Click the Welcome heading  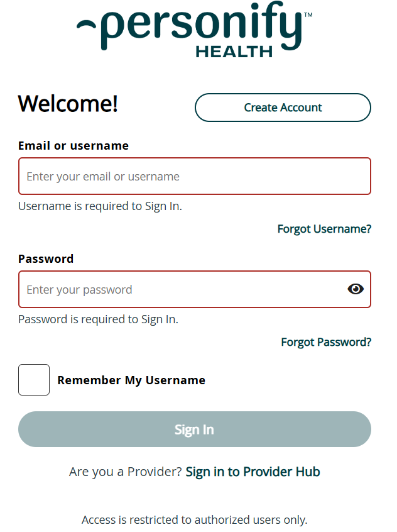tap(67, 104)
